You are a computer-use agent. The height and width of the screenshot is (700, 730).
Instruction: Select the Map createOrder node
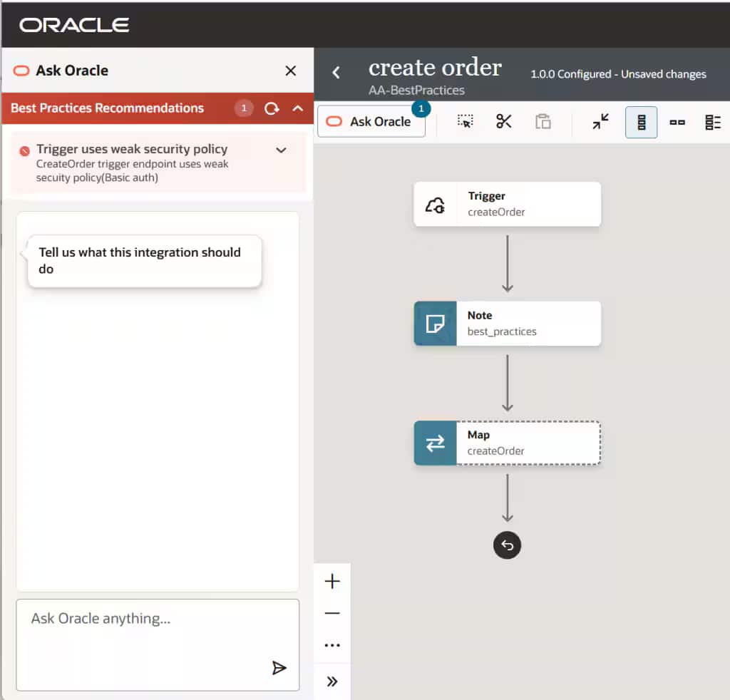pyautogui.click(x=508, y=443)
